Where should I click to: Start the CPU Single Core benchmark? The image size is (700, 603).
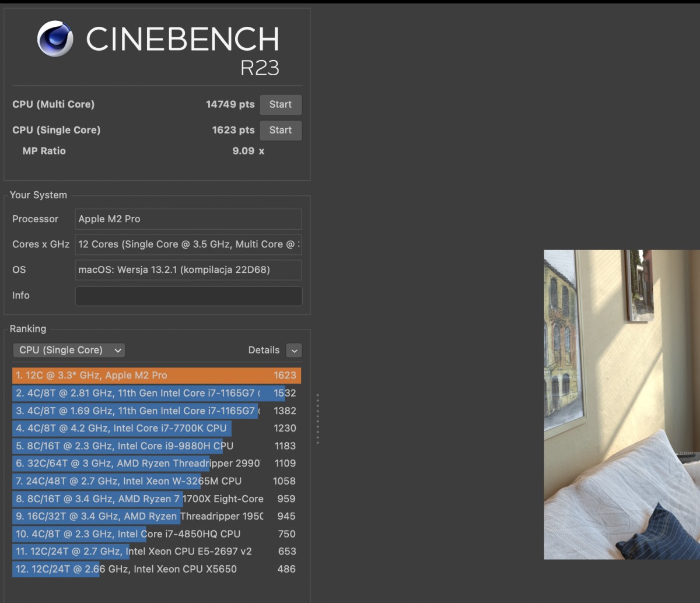coord(281,130)
